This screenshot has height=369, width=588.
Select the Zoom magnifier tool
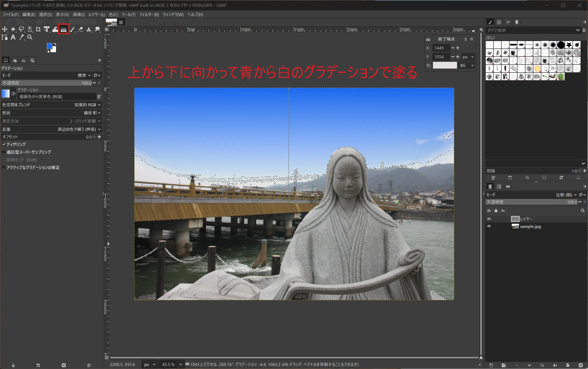[30, 37]
